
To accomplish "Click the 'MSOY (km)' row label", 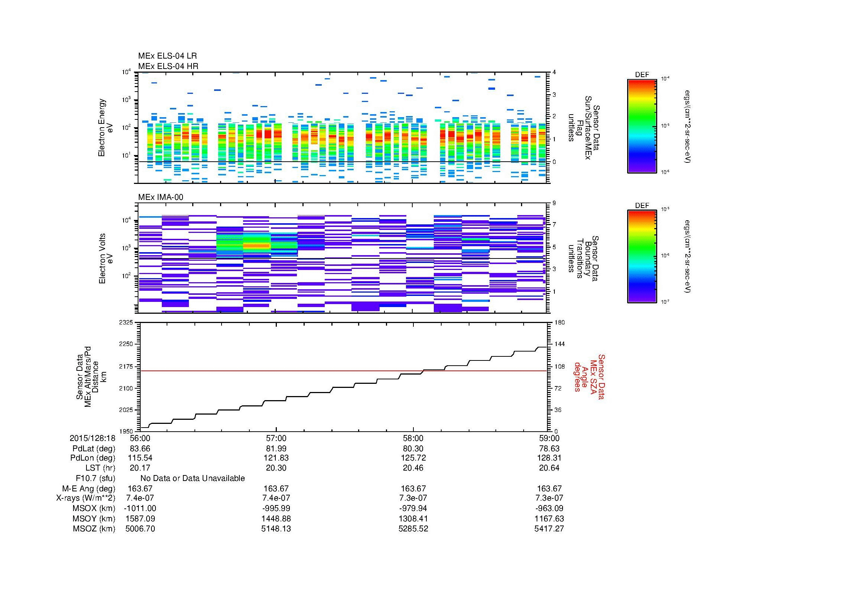I will tap(94, 519).
